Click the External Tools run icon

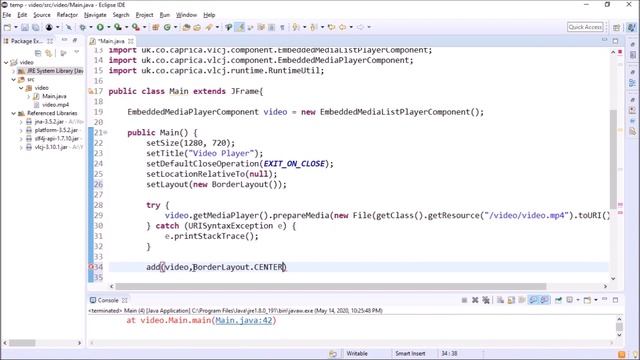136,27
